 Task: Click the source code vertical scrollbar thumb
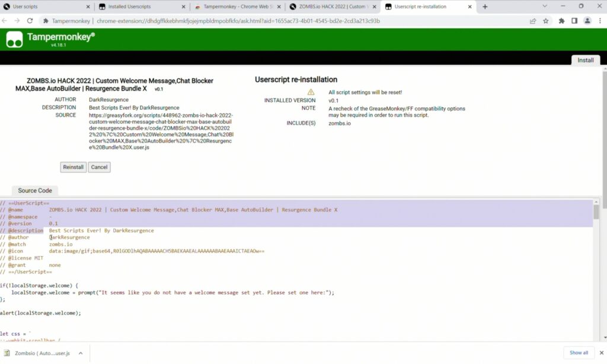pos(596,212)
